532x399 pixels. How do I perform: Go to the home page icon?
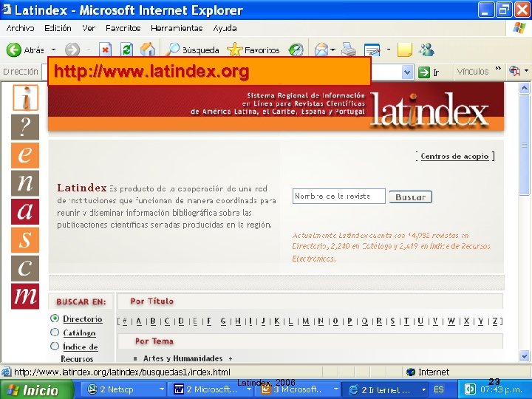[x=148, y=50]
